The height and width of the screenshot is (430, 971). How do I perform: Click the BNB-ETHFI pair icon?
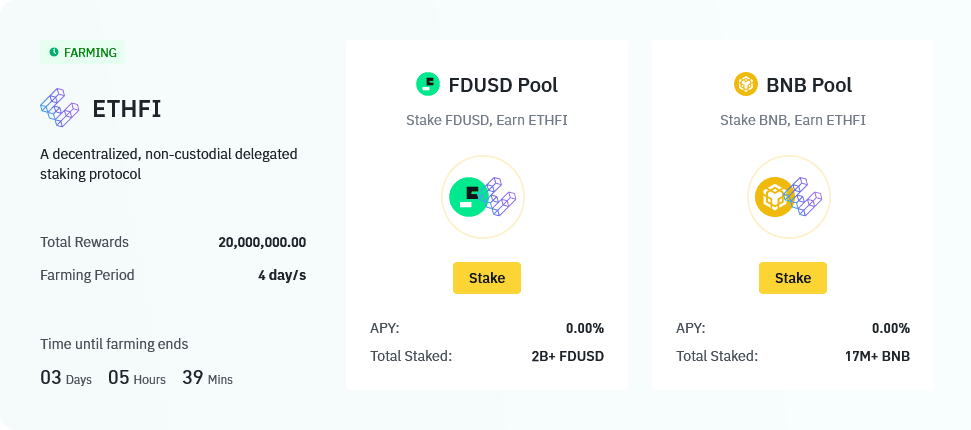(x=789, y=197)
